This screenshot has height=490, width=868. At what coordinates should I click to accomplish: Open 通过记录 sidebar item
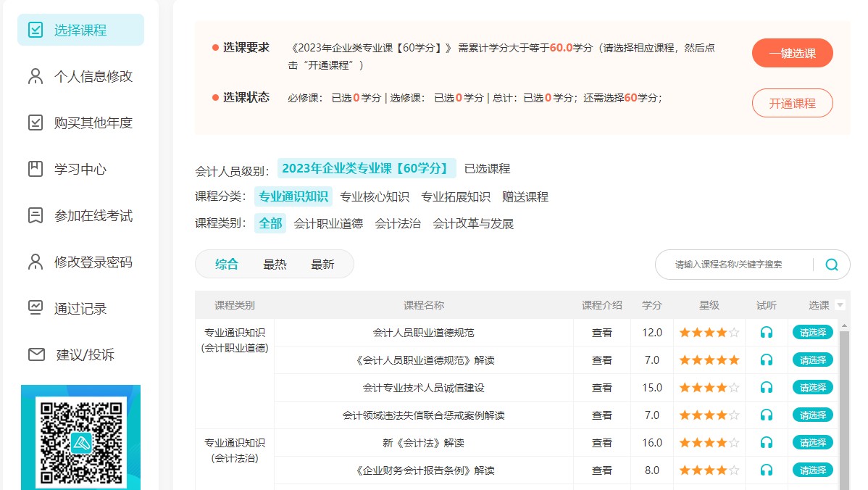click(x=80, y=309)
